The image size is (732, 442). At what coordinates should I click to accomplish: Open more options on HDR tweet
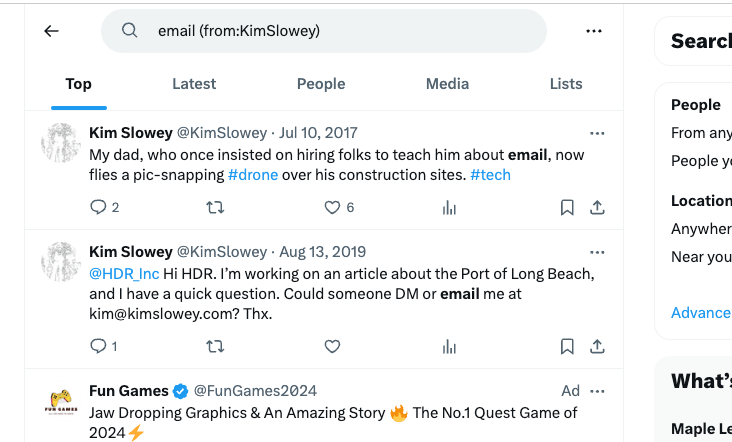597,252
